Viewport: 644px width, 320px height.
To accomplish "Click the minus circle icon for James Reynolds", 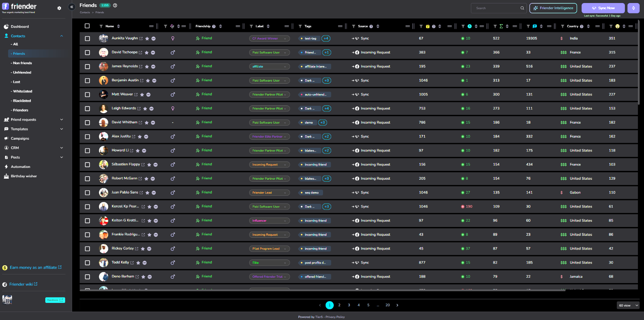I will point(153,67).
